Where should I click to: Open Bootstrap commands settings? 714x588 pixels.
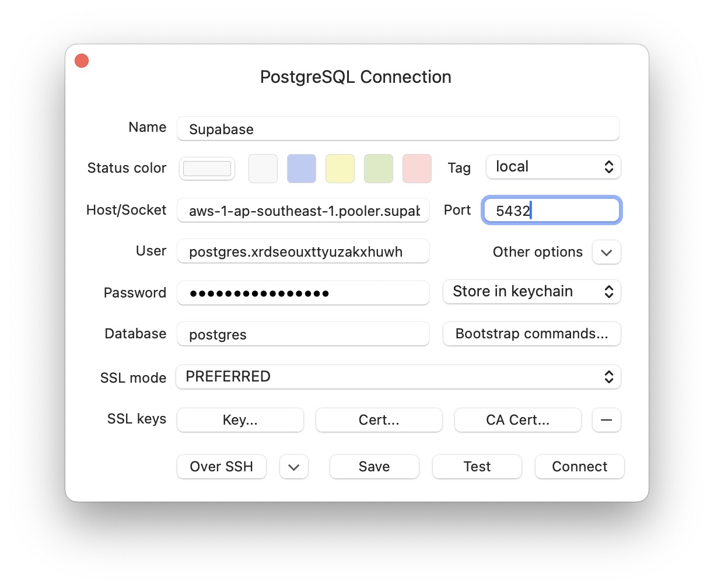click(531, 334)
